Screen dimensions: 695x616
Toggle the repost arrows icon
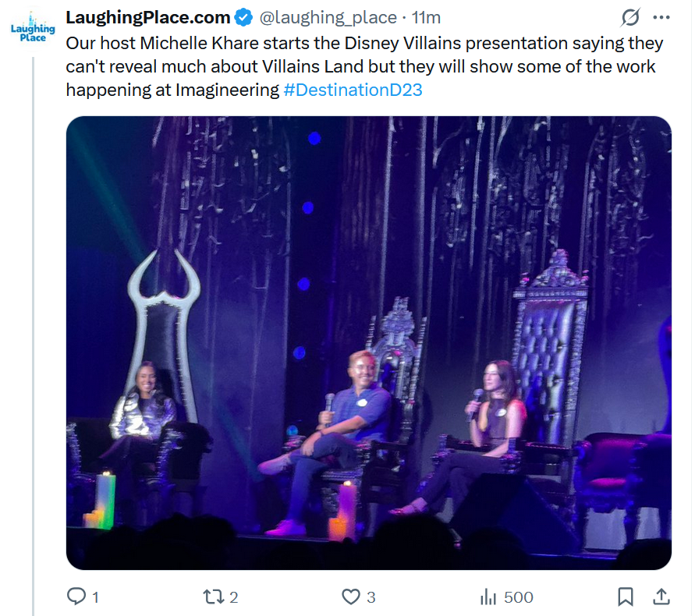tap(212, 597)
